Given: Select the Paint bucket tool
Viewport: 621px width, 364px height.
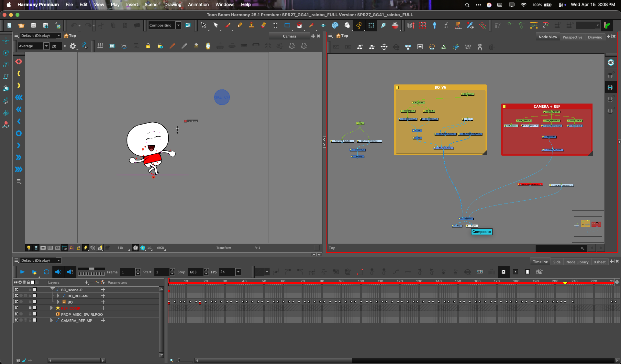Looking at the screenshot, I should [299, 25].
